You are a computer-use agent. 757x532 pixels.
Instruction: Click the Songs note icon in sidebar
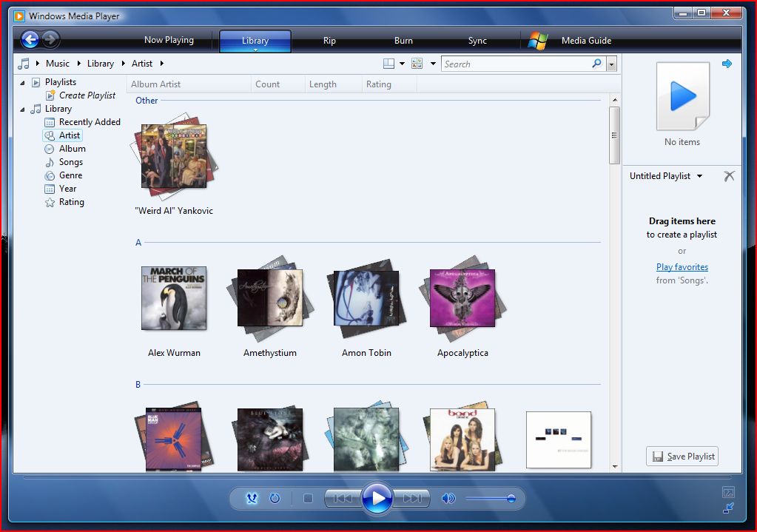(x=50, y=162)
